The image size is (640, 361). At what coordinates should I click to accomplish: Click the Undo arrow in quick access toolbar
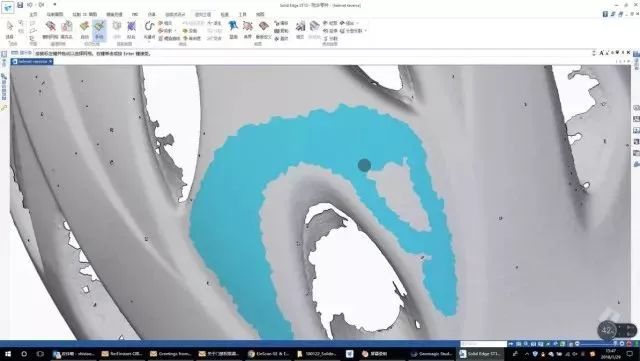[x=30, y=5]
